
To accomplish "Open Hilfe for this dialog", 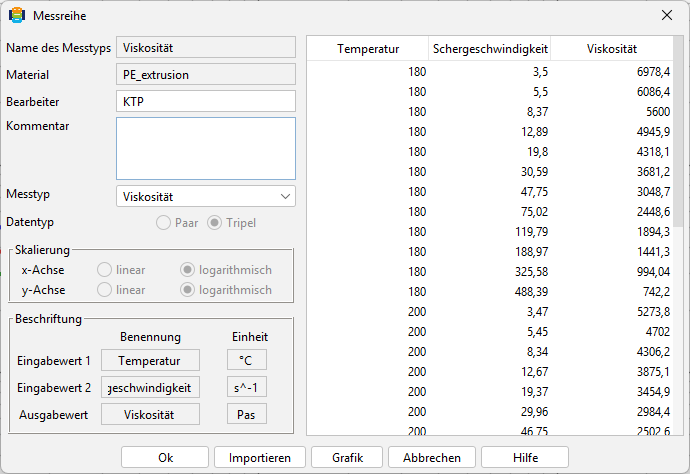I will pyautogui.click(x=525, y=458).
